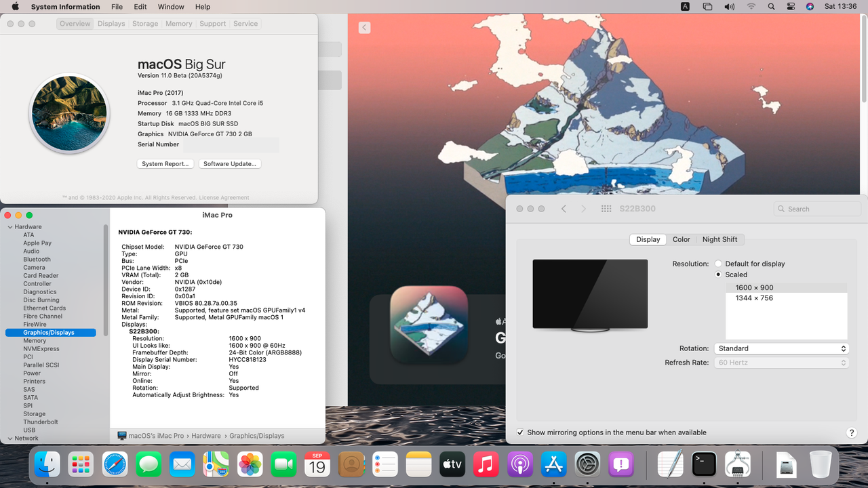Open System Information icon in Dock
The width and height of the screenshot is (868, 488).
738,464
